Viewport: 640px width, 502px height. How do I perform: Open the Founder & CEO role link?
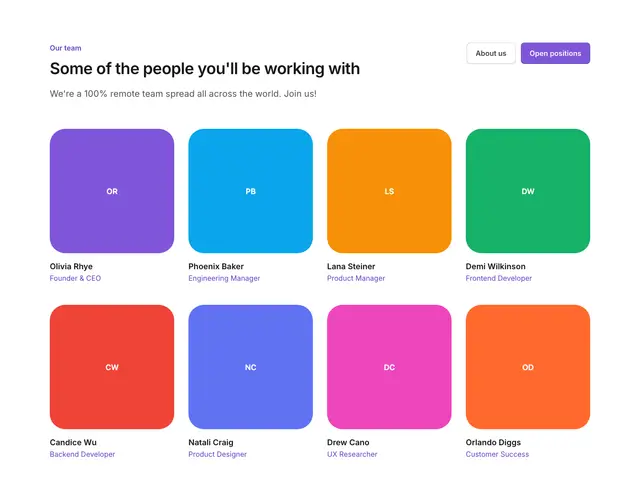[x=75, y=278]
